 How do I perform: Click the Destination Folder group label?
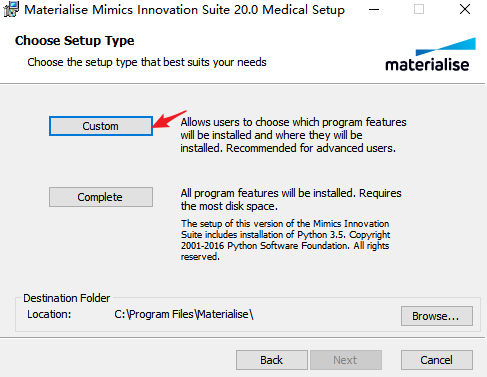66,298
